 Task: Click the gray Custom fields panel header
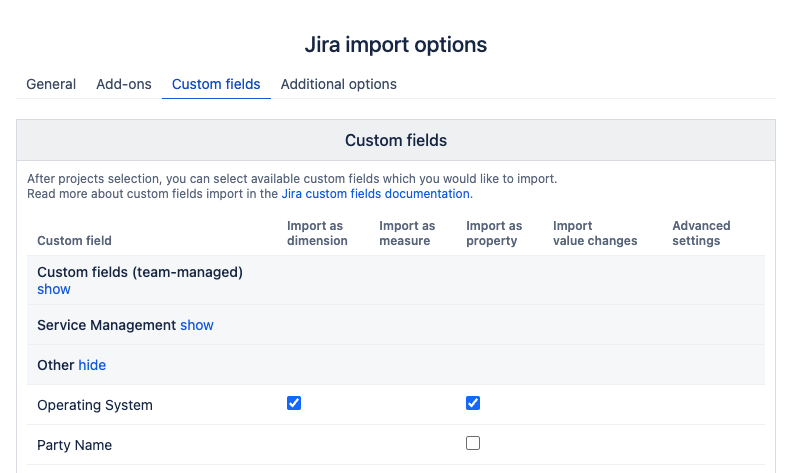396,140
